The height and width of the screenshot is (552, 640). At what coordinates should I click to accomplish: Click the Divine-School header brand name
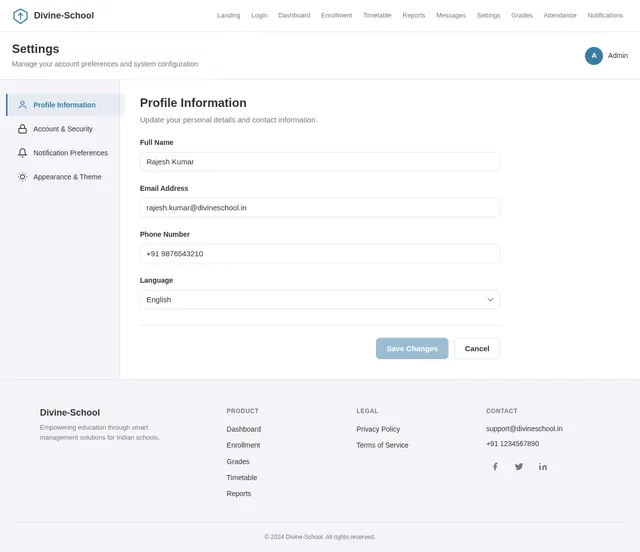click(64, 16)
